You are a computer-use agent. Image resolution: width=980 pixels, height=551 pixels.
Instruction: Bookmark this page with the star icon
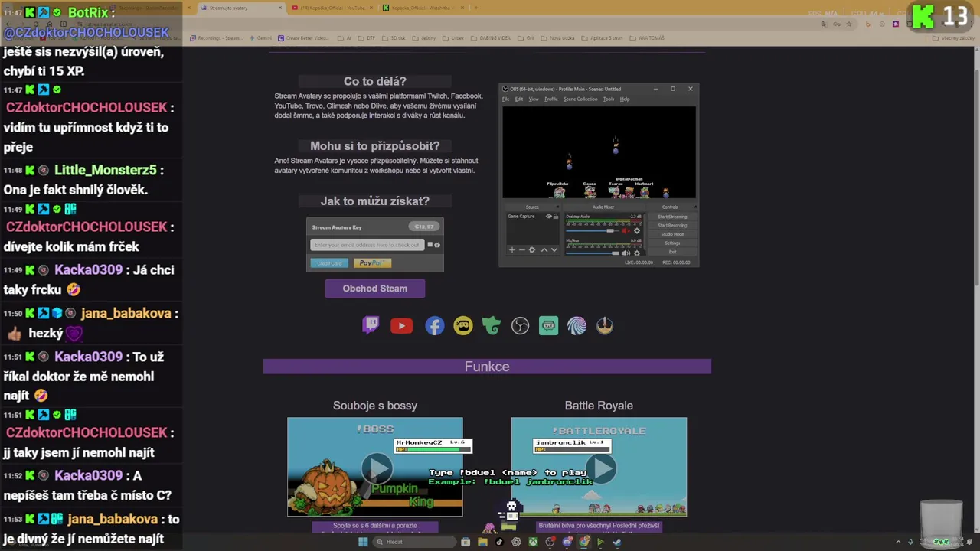[849, 24]
